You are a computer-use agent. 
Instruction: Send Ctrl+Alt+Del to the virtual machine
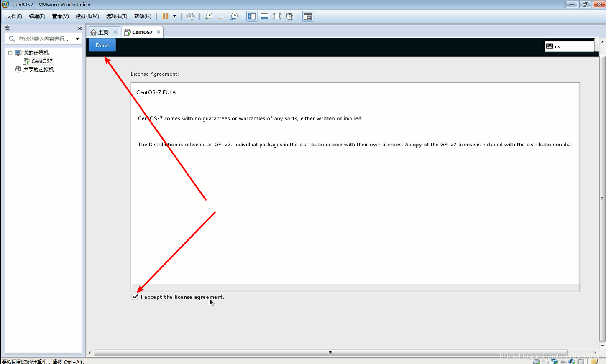point(190,16)
